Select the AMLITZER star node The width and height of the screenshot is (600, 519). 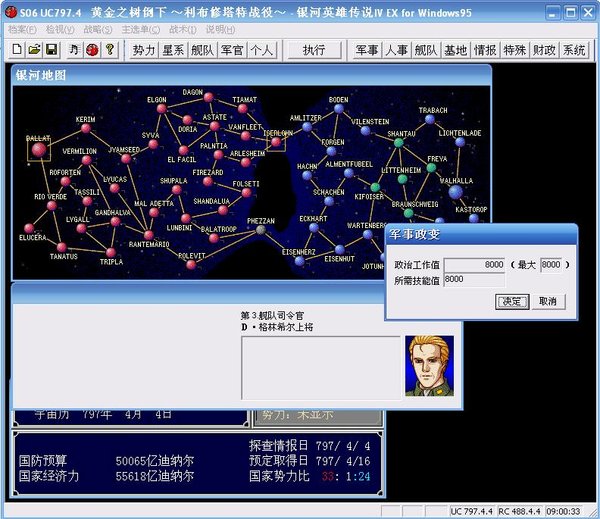coord(307,127)
